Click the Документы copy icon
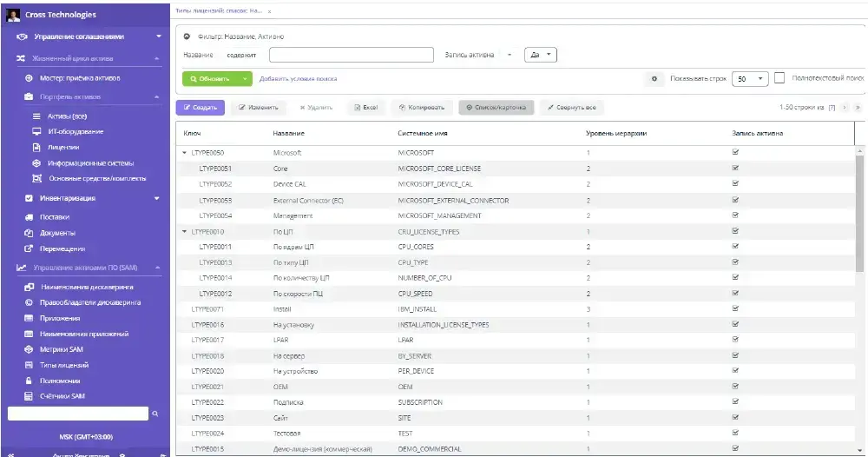The image size is (868, 457). pos(29,233)
